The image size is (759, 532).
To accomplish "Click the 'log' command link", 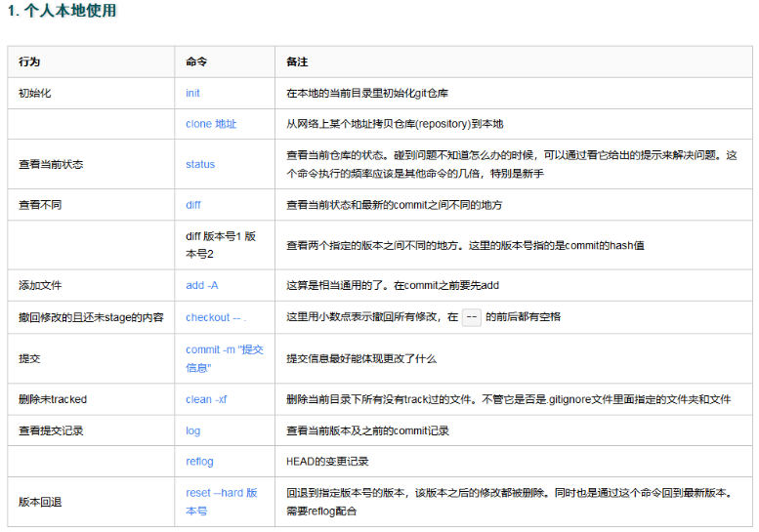I will (192, 430).
